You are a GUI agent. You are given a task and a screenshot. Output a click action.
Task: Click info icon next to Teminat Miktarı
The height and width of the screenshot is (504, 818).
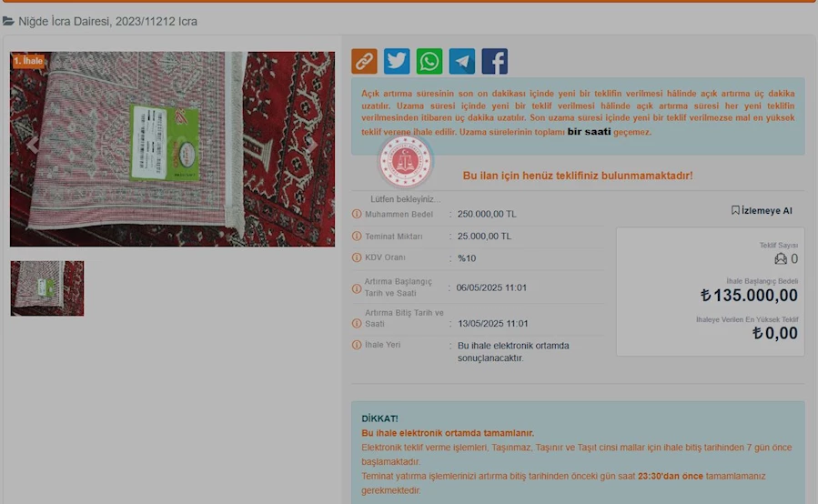357,237
